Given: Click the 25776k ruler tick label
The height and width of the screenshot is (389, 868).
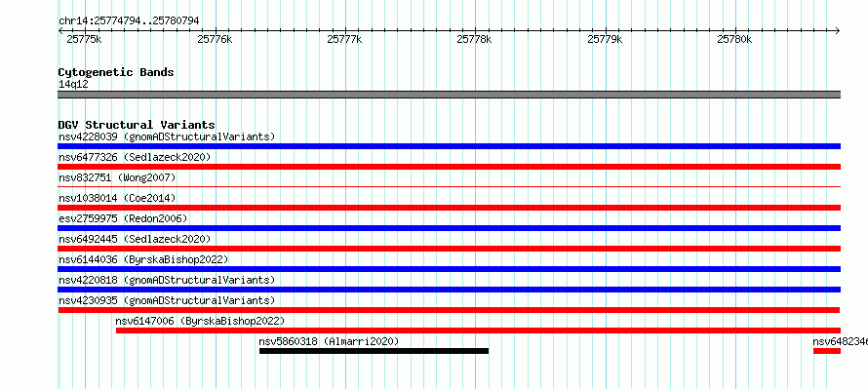Looking at the screenshot, I should point(215,39).
